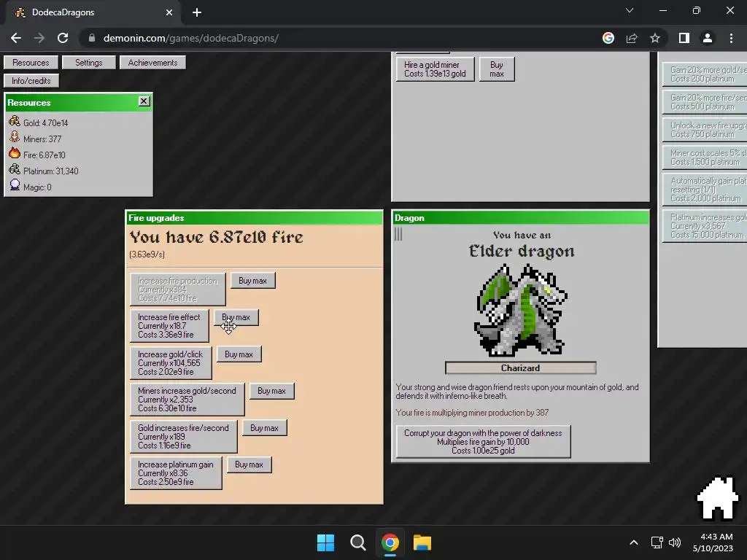747x560 pixels.
Task: Click the miner icon in Resources panel
Action: click(x=15, y=138)
